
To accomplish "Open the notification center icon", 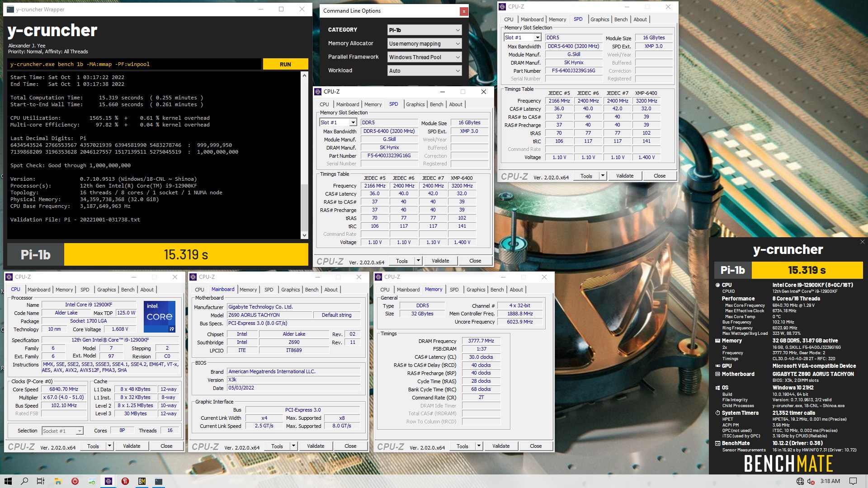I will point(853,481).
